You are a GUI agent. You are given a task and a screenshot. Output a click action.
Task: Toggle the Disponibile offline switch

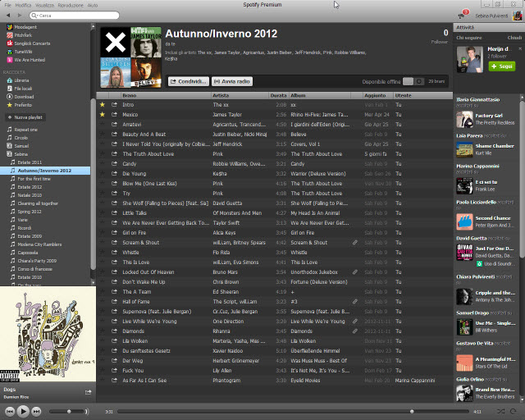[x=418, y=81]
